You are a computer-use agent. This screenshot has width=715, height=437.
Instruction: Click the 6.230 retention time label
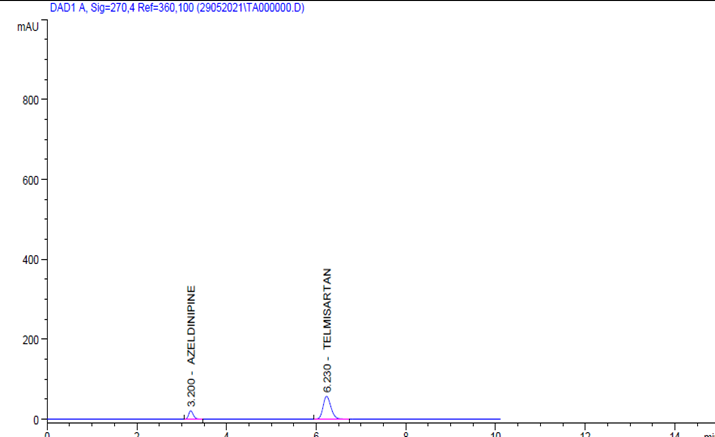(x=327, y=378)
